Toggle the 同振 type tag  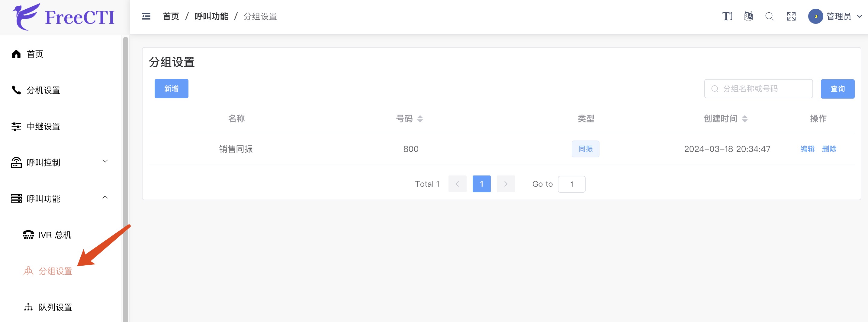click(585, 149)
